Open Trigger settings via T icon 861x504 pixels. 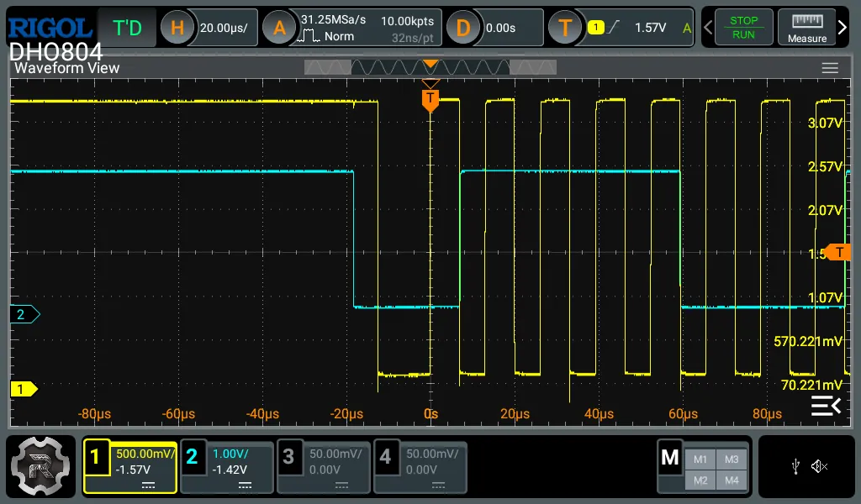565,28
